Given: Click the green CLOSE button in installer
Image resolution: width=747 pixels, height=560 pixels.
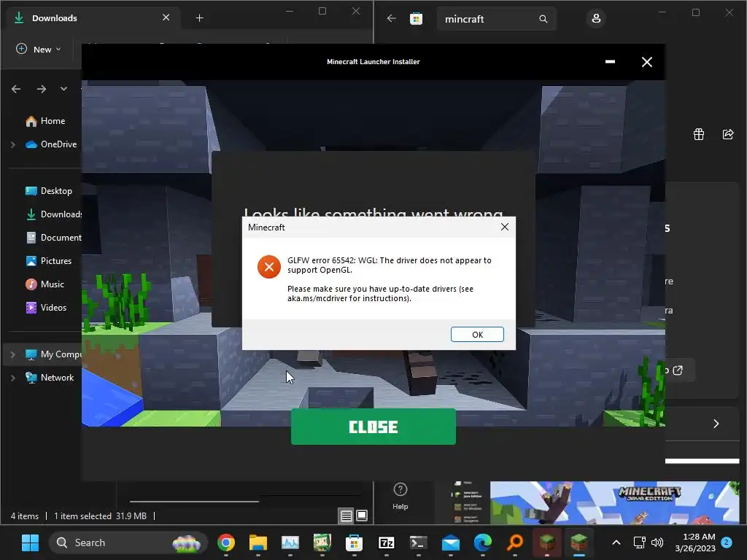Looking at the screenshot, I should click(373, 427).
